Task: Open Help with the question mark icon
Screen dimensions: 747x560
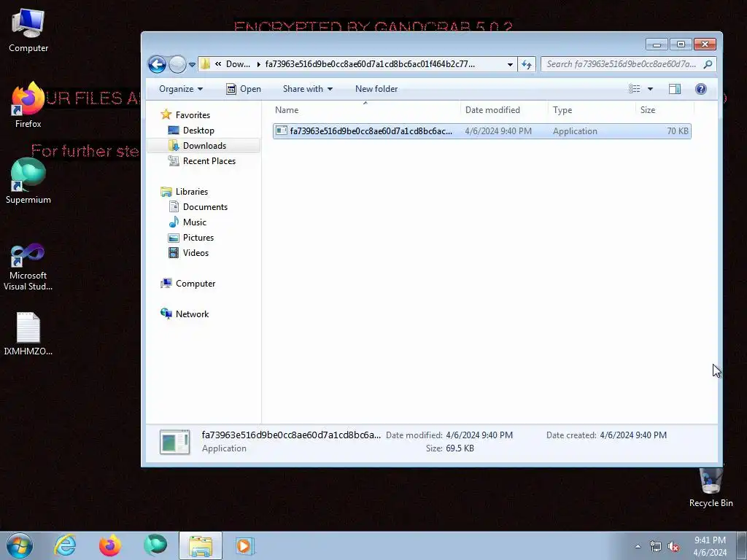Action: coord(701,89)
